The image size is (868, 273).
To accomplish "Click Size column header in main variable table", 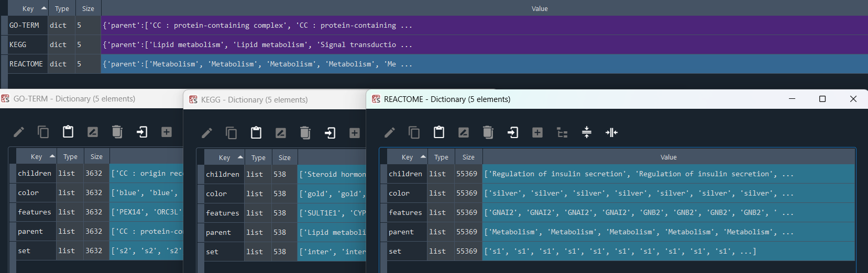I will pyautogui.click(x=88, y=8).
